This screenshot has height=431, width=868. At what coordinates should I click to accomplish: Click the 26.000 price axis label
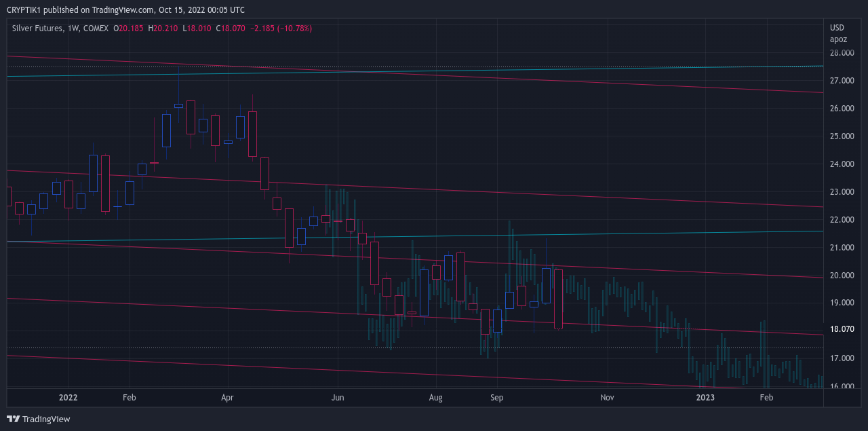tap(842, 109)
